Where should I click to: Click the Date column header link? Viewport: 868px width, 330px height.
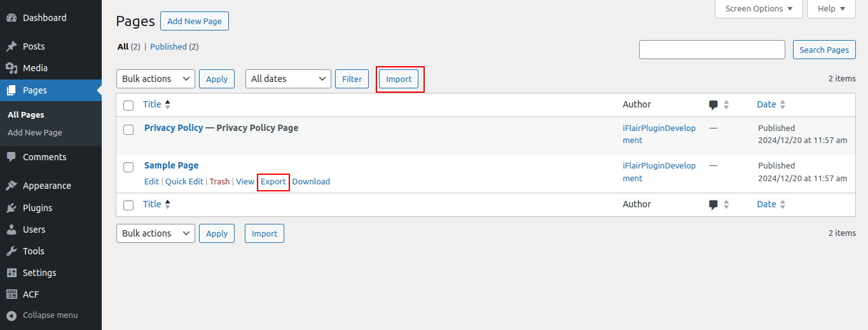pos(766,104)
